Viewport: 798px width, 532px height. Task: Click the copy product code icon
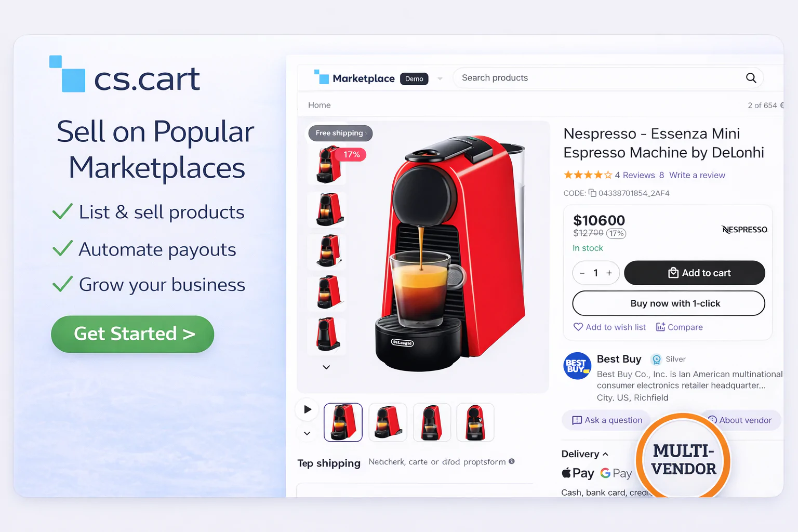tap(592, 193)
